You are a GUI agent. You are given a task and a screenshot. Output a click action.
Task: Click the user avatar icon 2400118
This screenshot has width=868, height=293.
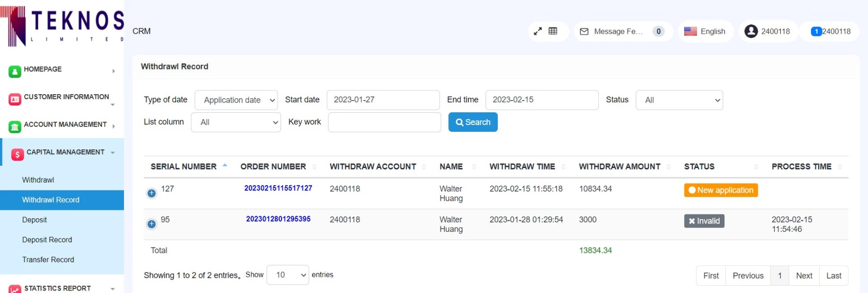751,31
